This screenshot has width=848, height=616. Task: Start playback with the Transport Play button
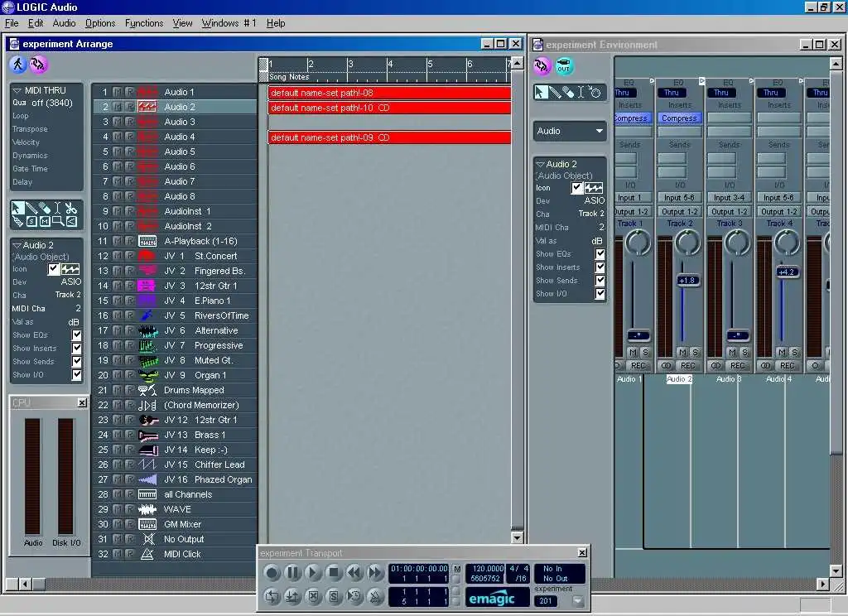313,572
